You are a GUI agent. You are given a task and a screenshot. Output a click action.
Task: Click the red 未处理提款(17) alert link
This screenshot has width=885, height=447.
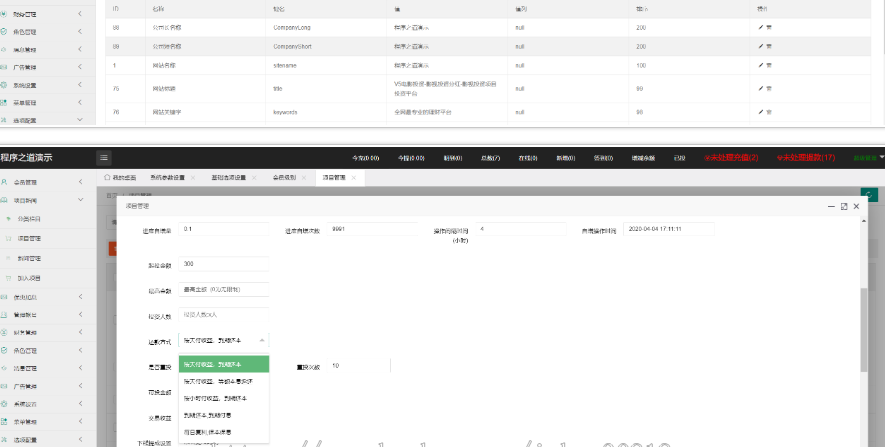click(806, 158)
